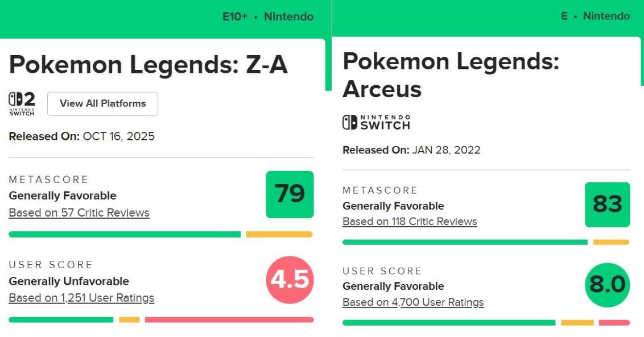Click the green segment of Z-A Metascore bar
This screenshot has width=644, height=337.
(125, 234)
